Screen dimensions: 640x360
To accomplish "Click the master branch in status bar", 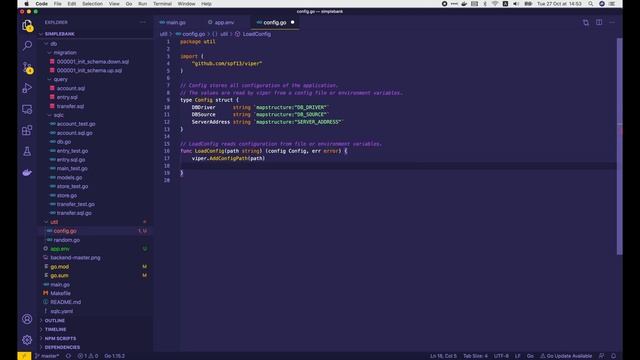I will 47,356.
